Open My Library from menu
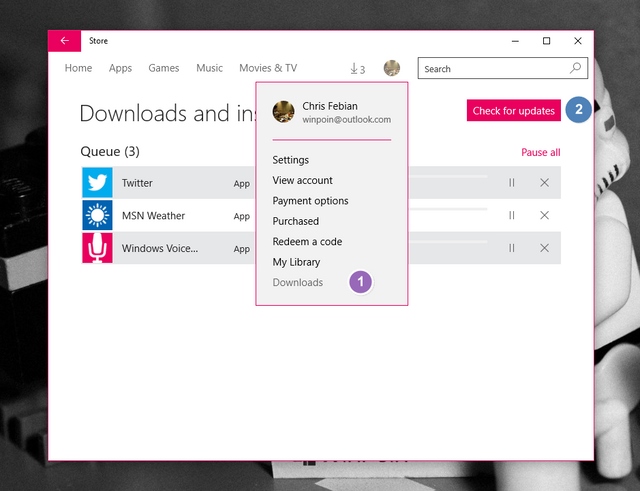640x491 pixels. point(296,262)
